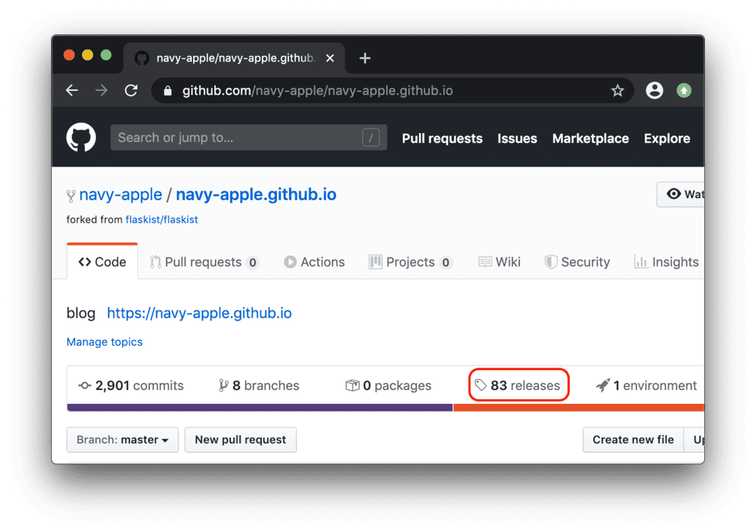Click the Search or jump to field

click(x=248, y=137)
